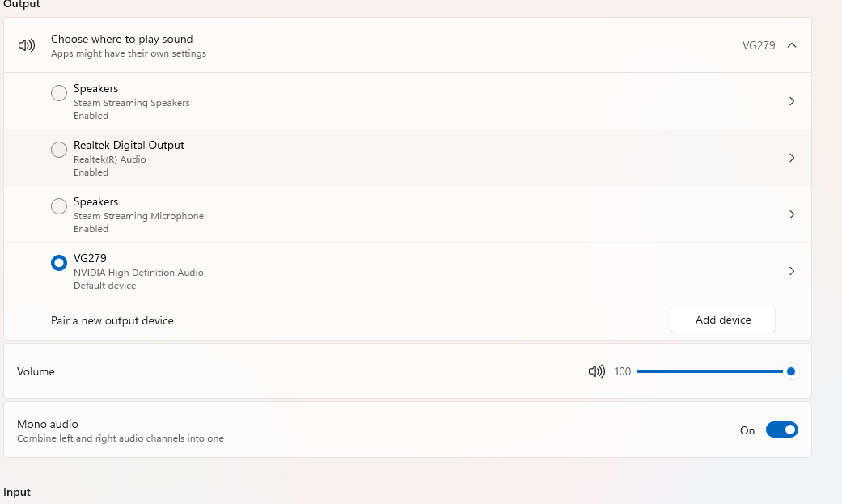Open Realtek Digital Output properties chevron

tap(792, 158)
